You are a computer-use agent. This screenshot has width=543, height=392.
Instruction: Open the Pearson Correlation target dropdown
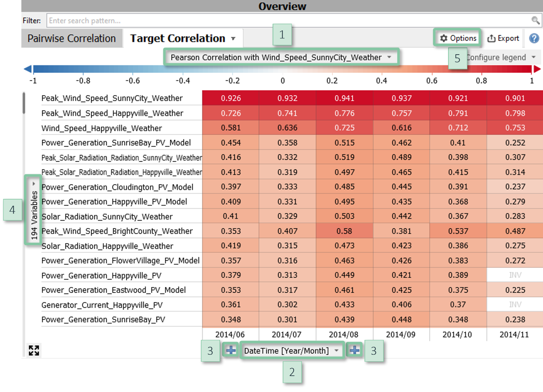(x=281, y=57)
